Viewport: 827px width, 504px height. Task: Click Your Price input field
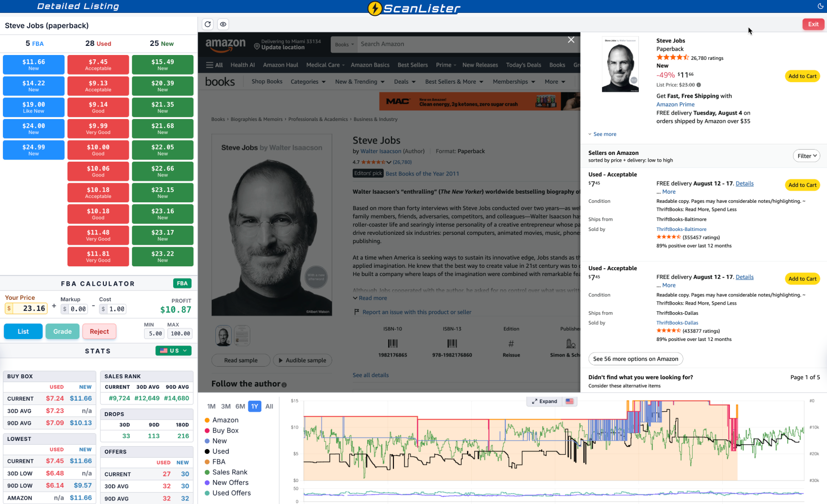click(x=27, y=308)
